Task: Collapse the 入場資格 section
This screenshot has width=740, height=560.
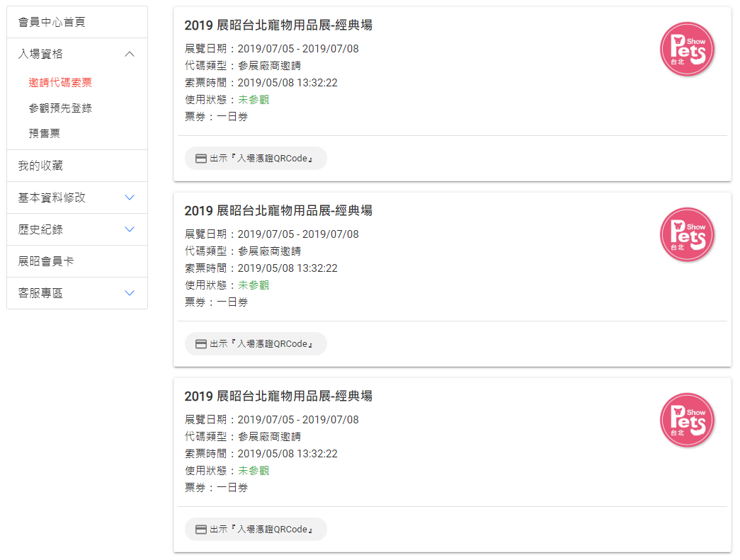Action: pyautogui.click(x=129, y=54)
